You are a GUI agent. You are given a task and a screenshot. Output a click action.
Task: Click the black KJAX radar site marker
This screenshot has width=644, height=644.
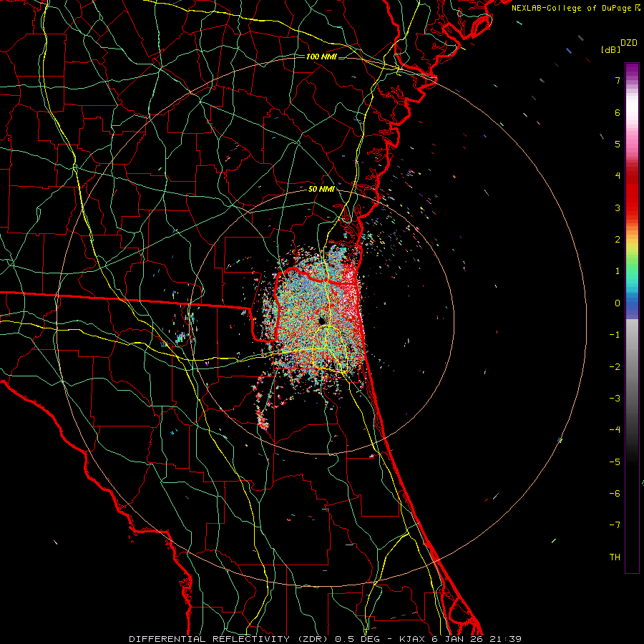(x=323, y=321)
